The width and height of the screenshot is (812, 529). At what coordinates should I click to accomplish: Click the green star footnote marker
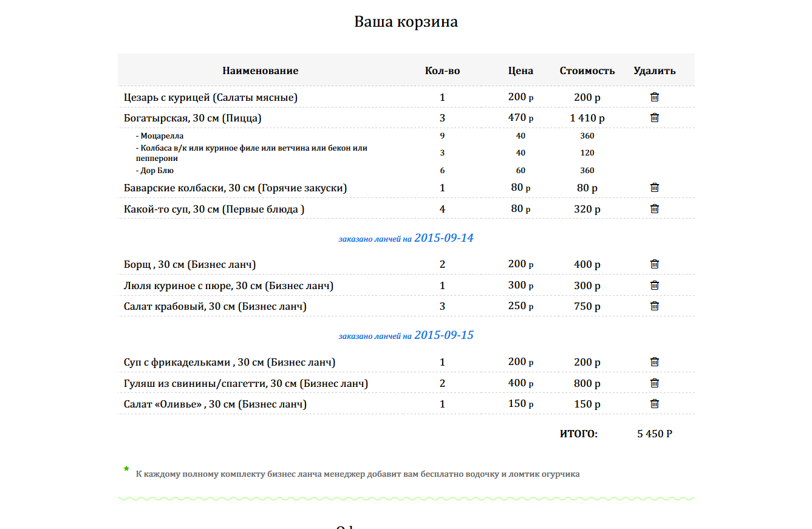pyautogui.click(x=126, y=468)
